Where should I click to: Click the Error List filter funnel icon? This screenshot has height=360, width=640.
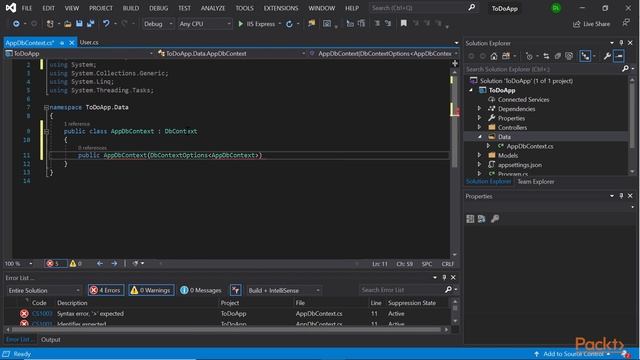[x=236, y=290]
